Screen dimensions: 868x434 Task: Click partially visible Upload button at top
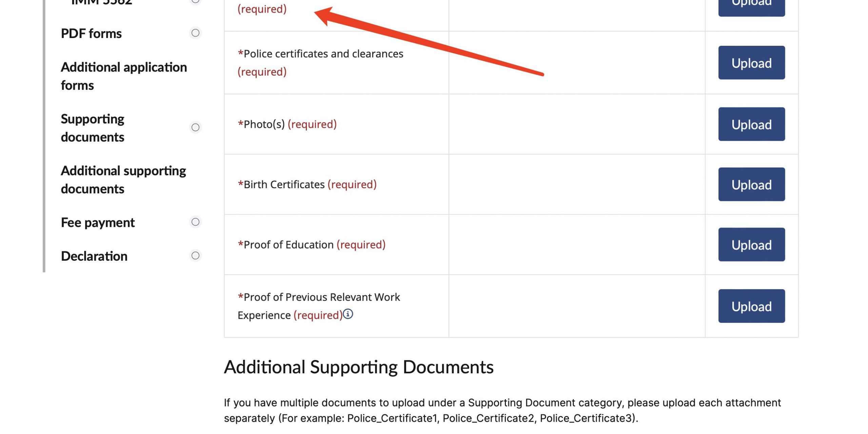tap(751, 6)
